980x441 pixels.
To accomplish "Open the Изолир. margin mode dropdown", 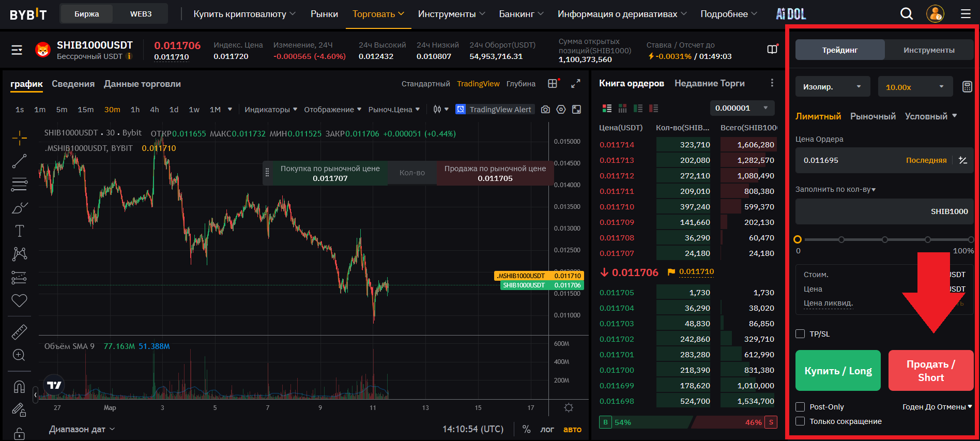I will [832, 87].
